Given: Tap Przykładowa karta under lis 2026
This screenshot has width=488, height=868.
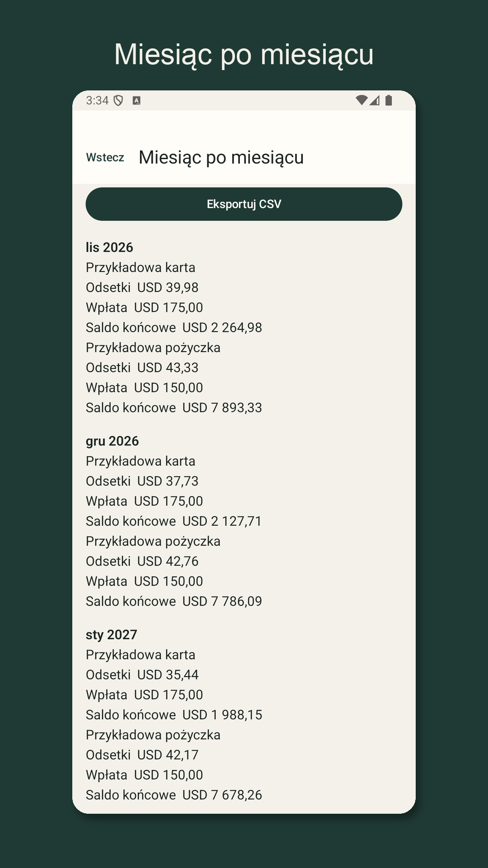Looking at the screenshot, I should click(141, 268).
